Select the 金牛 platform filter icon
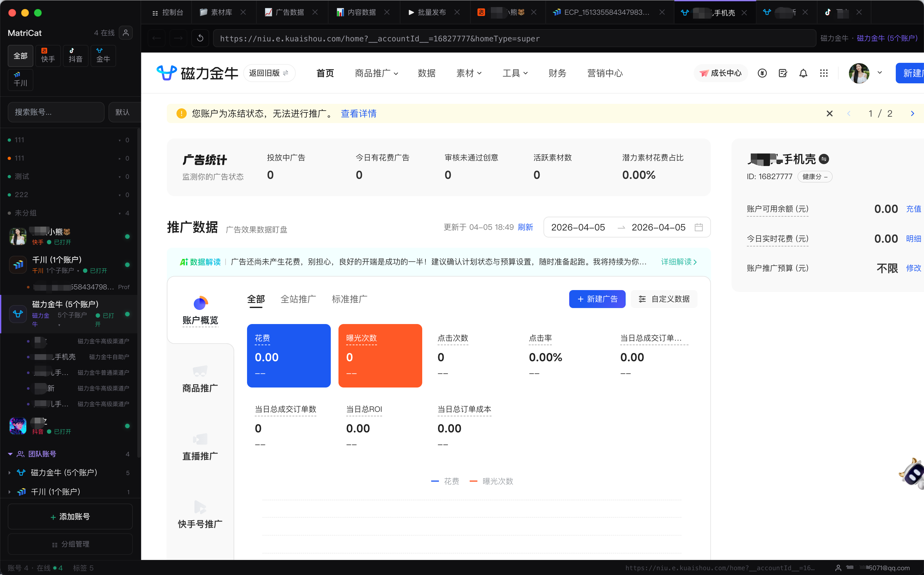This screenshot has height=575, width=924. pos(103,55)
